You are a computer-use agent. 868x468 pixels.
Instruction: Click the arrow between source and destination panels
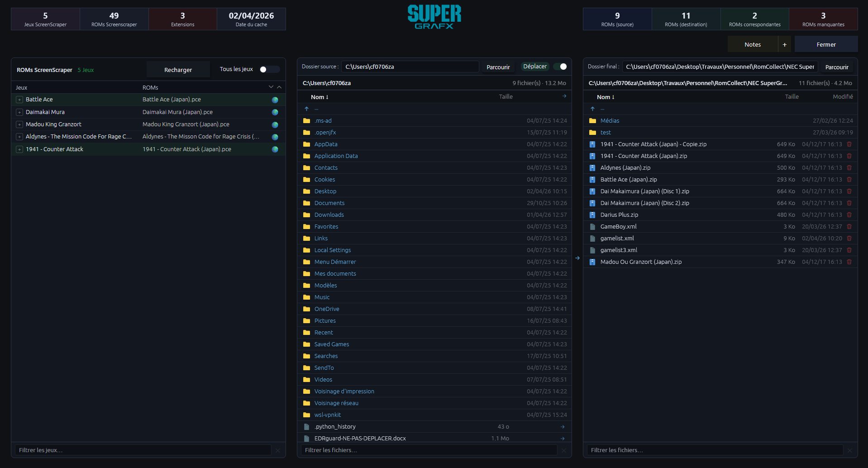(x=577, y=258)
